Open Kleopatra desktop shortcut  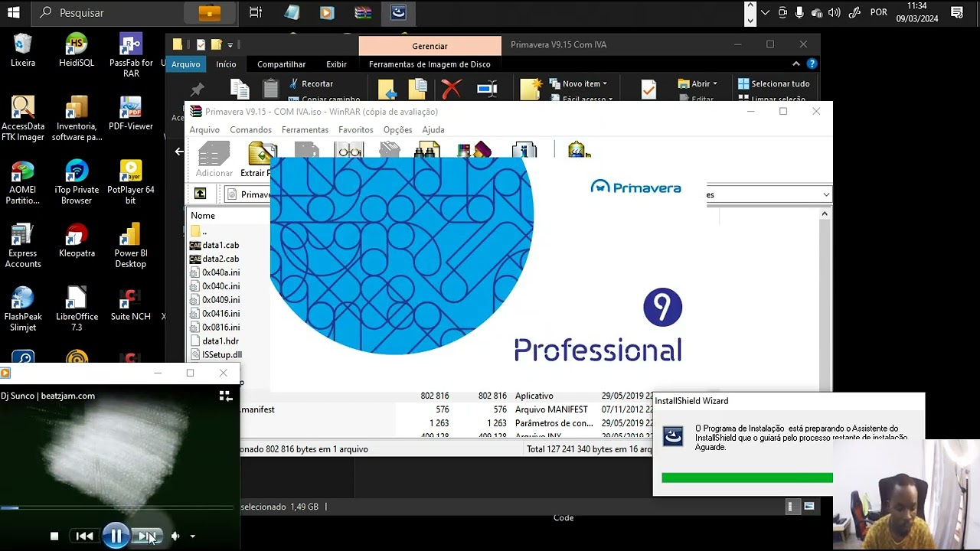pos(77,240)
